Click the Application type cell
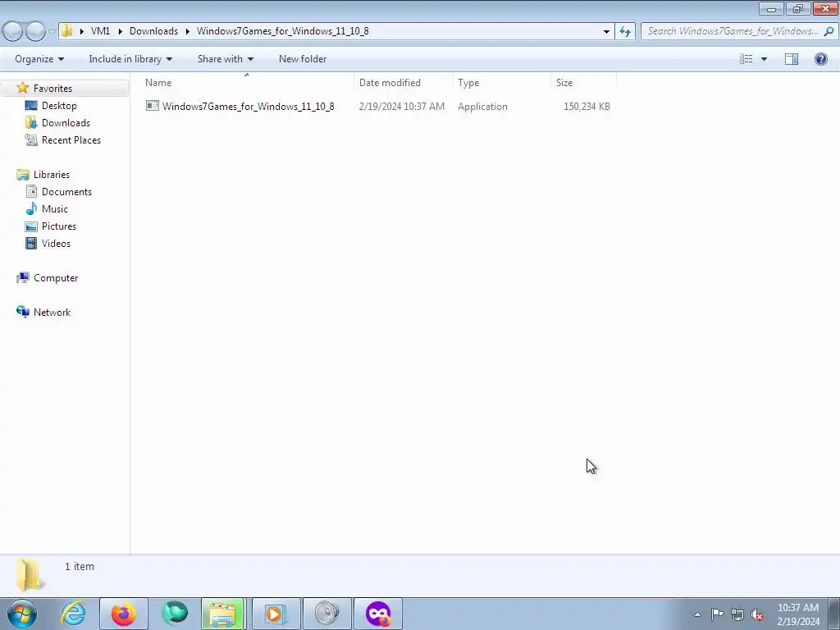 click(x=482, y=106)
